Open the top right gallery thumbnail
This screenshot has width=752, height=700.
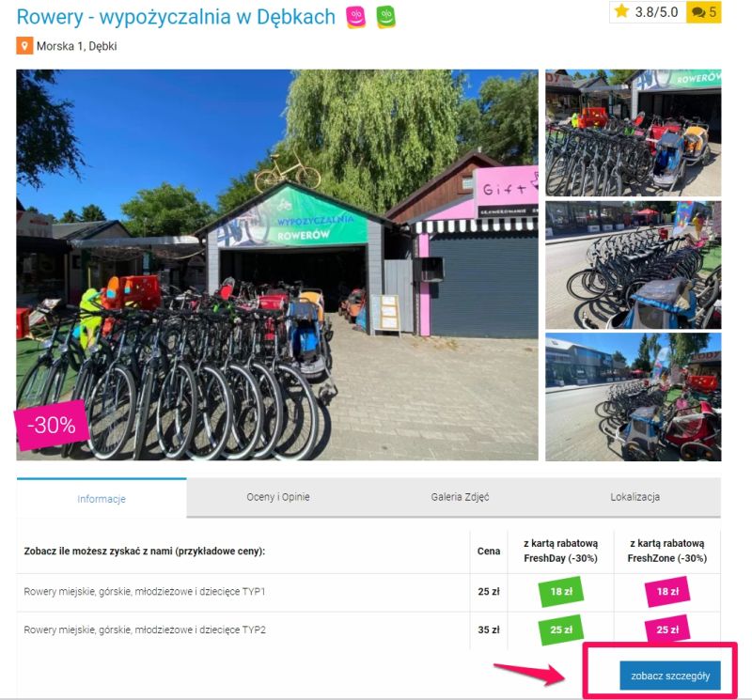click(x=633, y=132)
